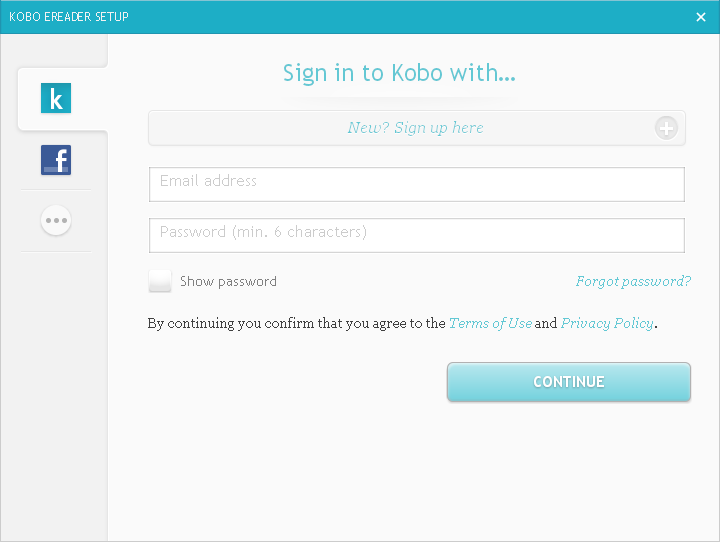Screen dimensions: 720x542
Task: Click the "Sign in to Kobo with..." heading
Action: pyautogui.click(x=399, y=73)
